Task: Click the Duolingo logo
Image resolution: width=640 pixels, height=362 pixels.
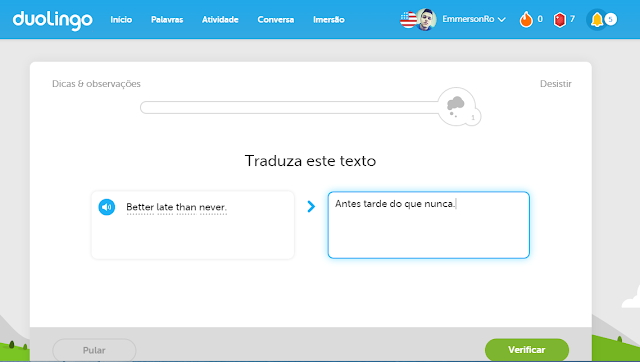Action: coord(53,20)
